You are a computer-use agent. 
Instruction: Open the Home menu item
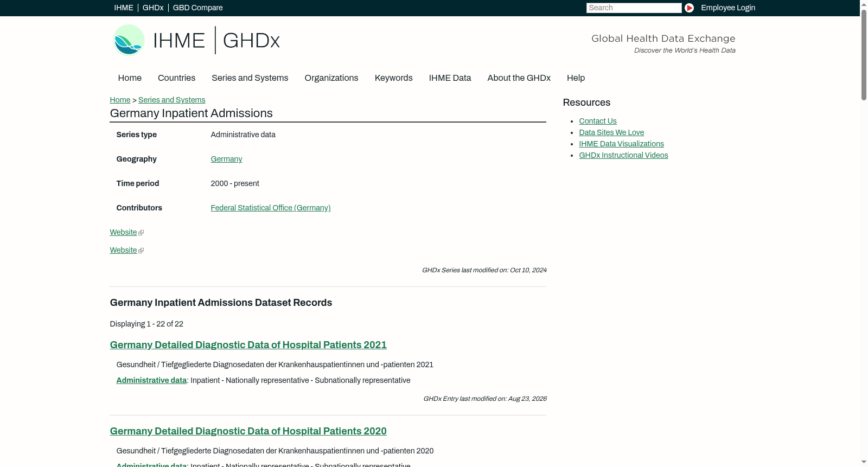[130, 78]
